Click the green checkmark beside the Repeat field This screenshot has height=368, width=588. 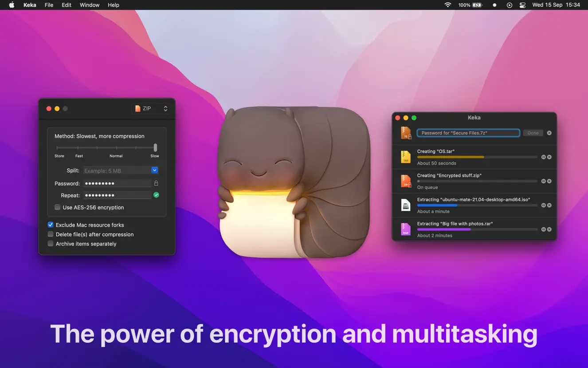[156, 195]
